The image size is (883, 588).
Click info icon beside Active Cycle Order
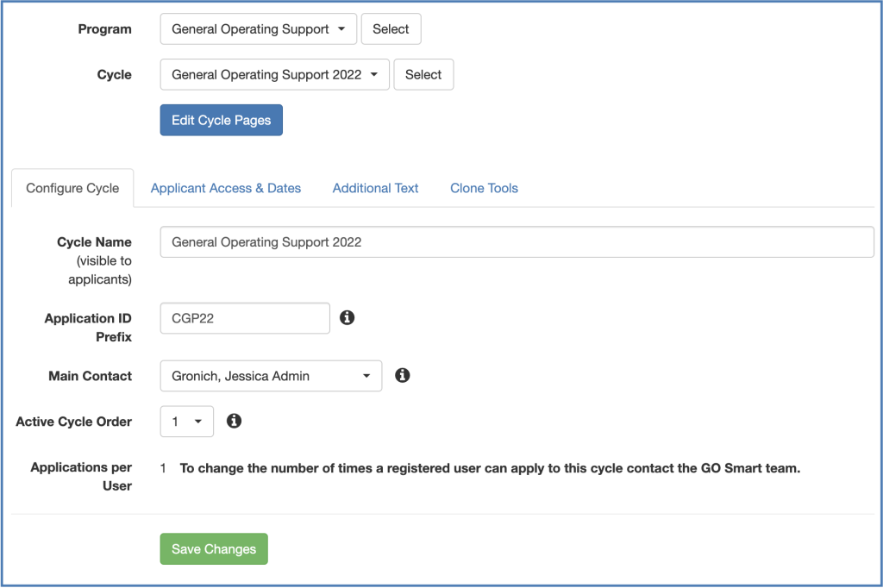click(x=234, y=422)
